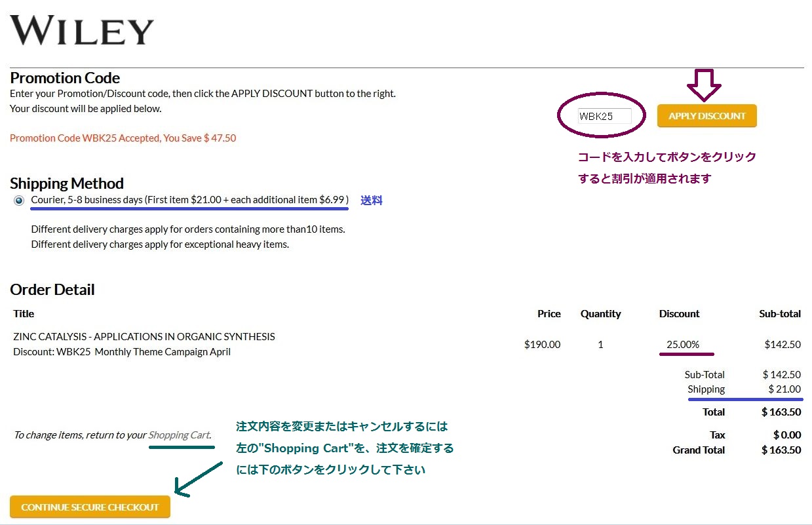This screenshot has height=525, width=812.
Task: Select the Courier 5-8 business days radio button
Action: pyautogui.click(x=19, y=201)
